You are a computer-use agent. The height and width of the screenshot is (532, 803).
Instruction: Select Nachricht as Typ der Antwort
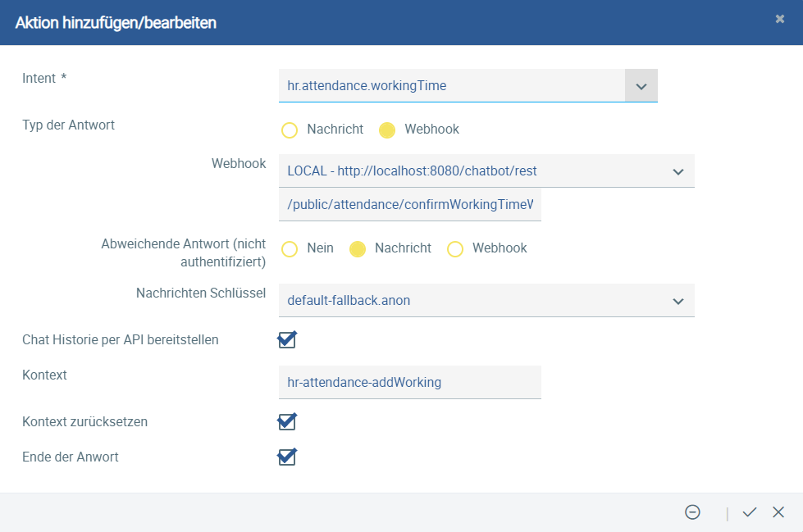[290, 130]
